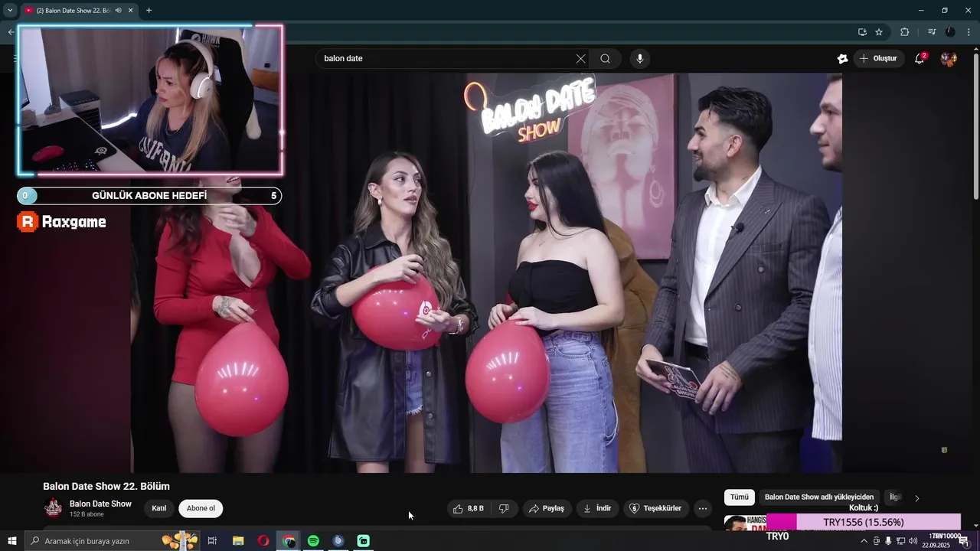Click the Balon Date Show video player
The image size is (980, 551).
point(486,273)
